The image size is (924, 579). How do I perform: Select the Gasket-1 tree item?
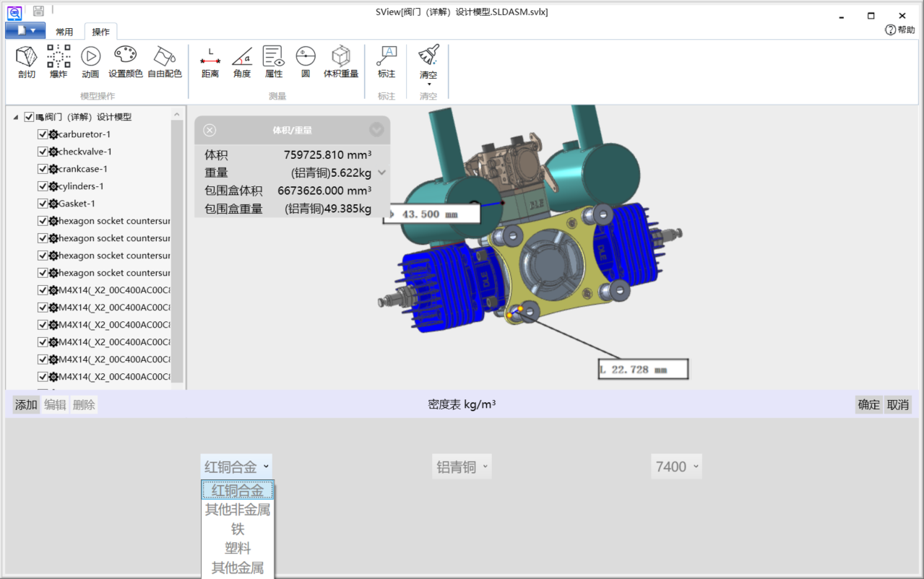pos(77,204)
